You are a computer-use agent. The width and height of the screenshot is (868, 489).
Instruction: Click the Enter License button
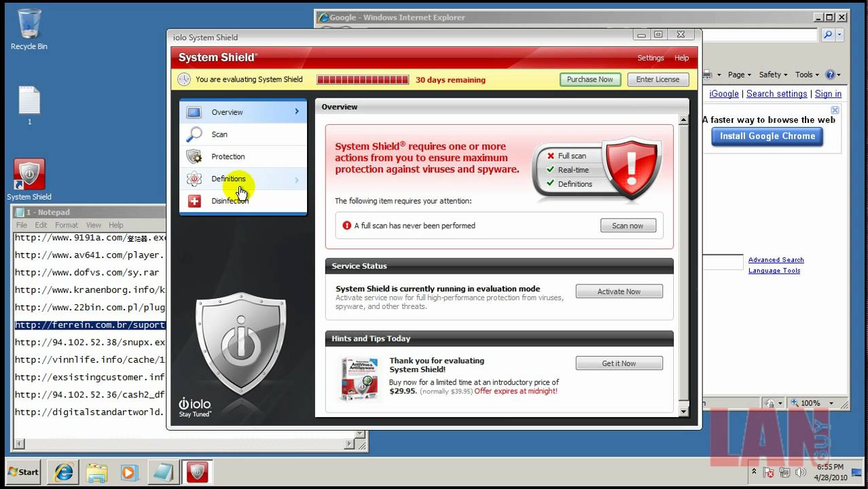[658, 79]
